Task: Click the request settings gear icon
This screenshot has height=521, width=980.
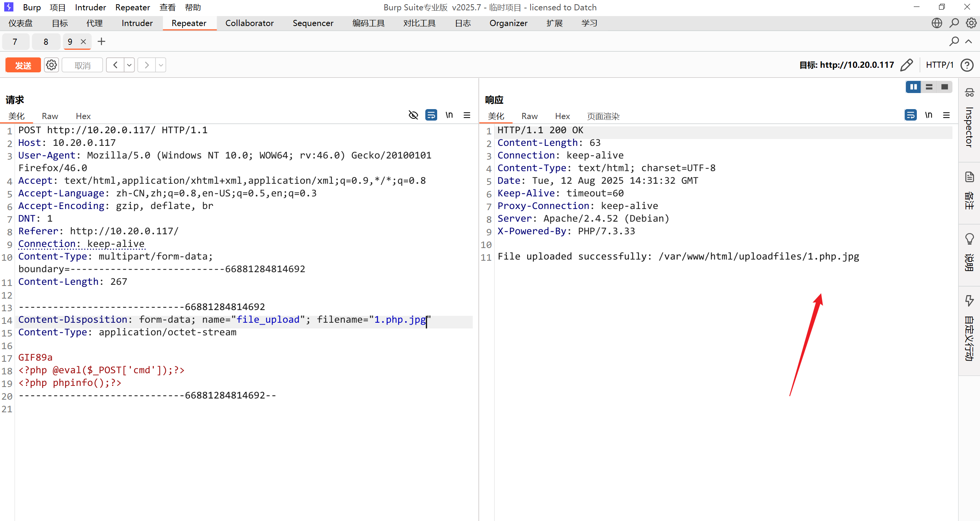Action: (51, 65)
